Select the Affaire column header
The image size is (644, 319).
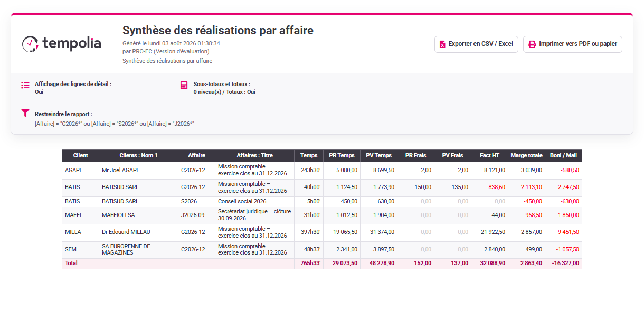196,155
